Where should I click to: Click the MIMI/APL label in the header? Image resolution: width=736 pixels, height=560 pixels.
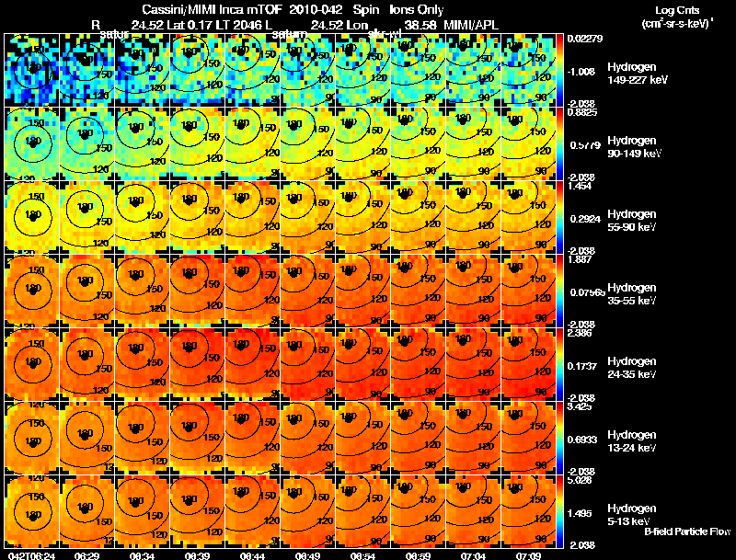point(471,25)
